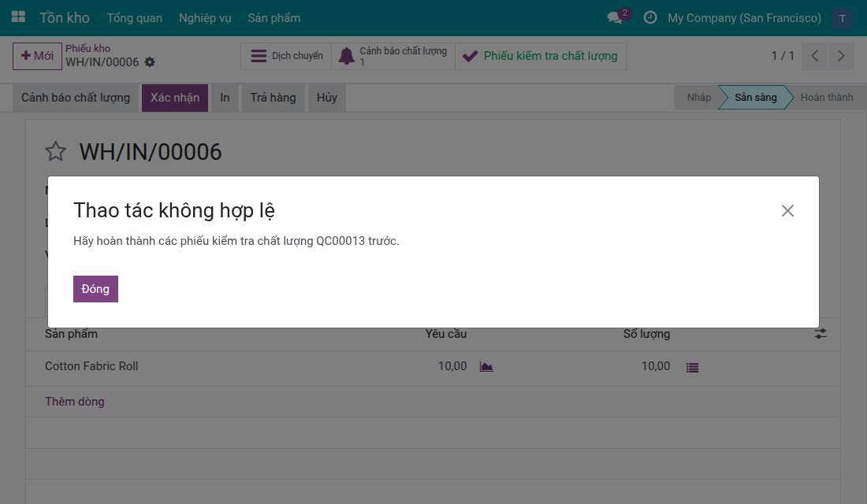Image resolution: width=867 pixels, height=504 pixels.
Task: Open forecast chart icon for Cotton Fabric Roll
Action: coord(486,367)
